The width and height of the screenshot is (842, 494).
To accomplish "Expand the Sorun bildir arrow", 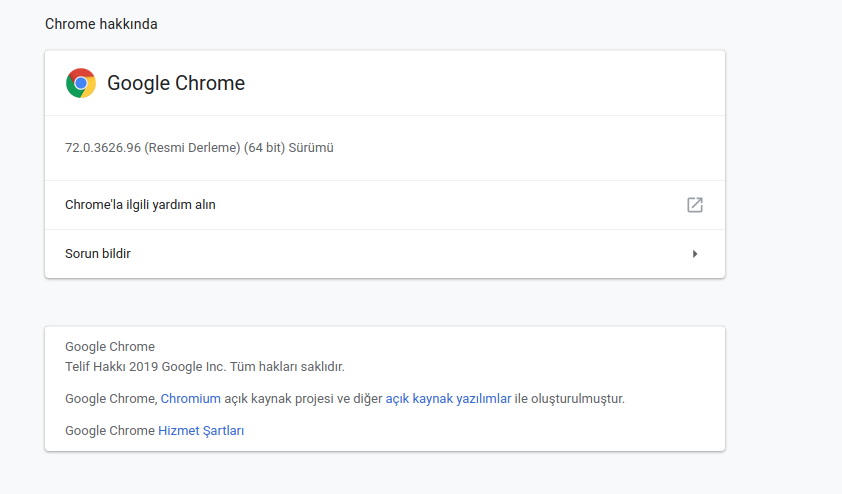I will pos(695,254).
